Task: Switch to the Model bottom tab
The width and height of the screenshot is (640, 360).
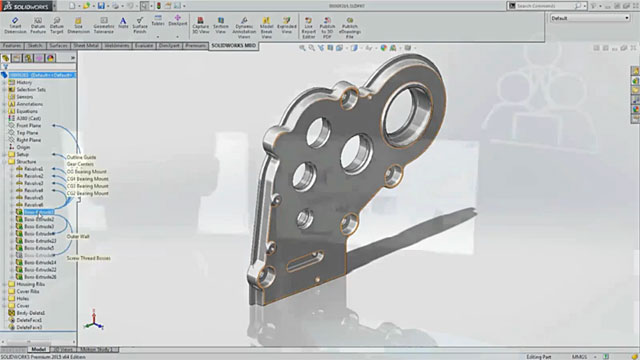Action: [x=38, y=349]
